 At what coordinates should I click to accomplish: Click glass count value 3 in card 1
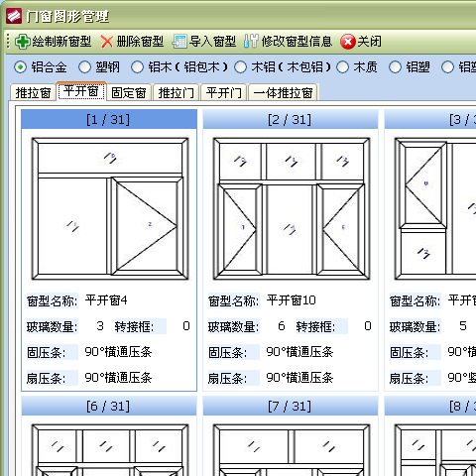[100, 326]
